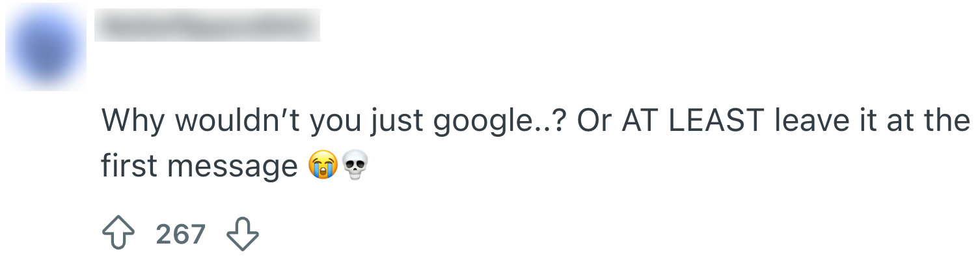Open the commenter's blurred profile avatar
The width and height of the screenshot is (980, 267).
(46, 47)
